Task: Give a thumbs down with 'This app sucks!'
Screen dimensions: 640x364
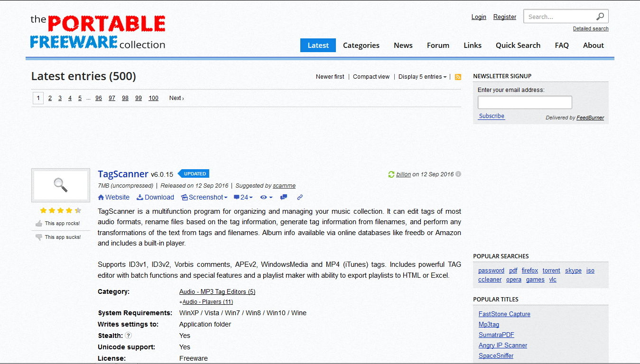Action: 60,237
